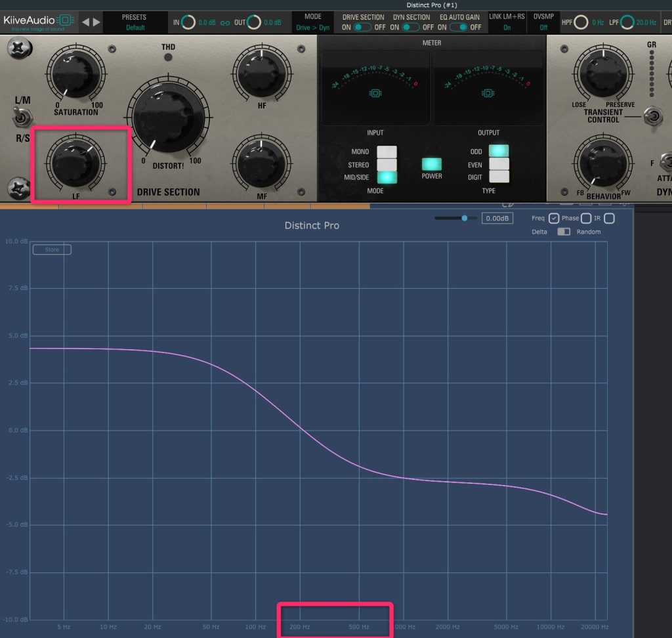672x638 pixels.
Task: Click the in/out link chain icon
Action: [225, 23]
